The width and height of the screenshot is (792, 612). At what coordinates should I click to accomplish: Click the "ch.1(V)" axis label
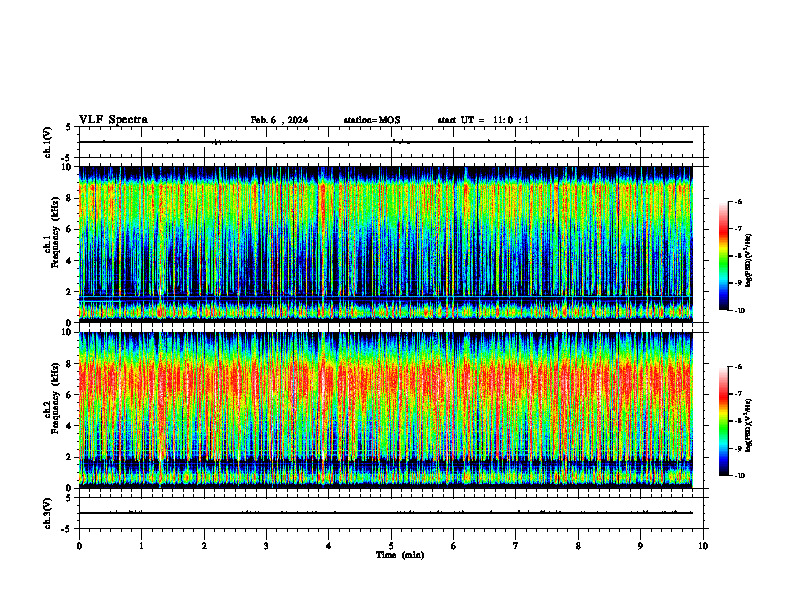click(x=48, y=142)
